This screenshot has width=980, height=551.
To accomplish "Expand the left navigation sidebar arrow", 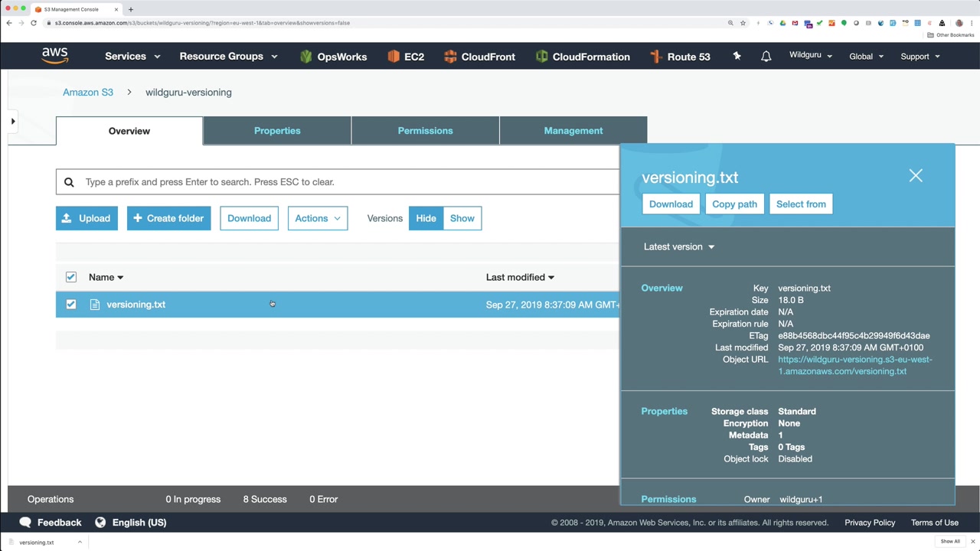I will pyautogui.click(x=13, y=121).
